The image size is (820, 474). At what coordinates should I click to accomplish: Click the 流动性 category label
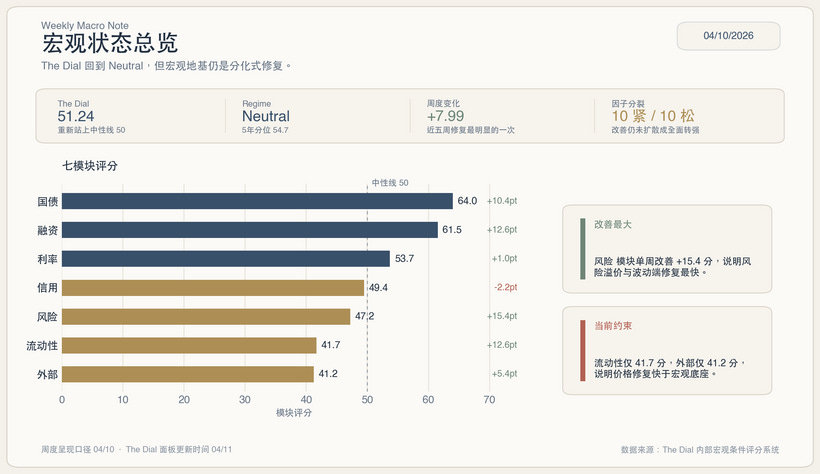[42, 345]
